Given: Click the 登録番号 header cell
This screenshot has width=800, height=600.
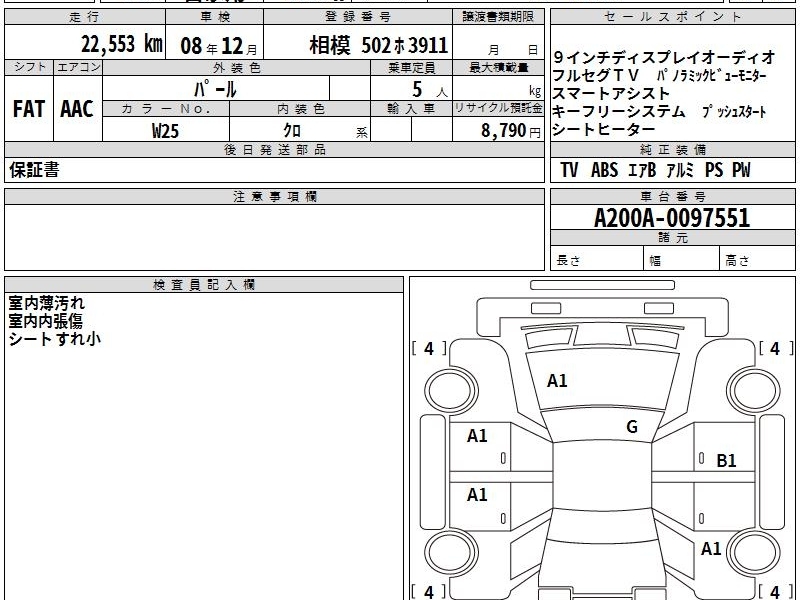Looking at the screenshot, I should (358, 17).
